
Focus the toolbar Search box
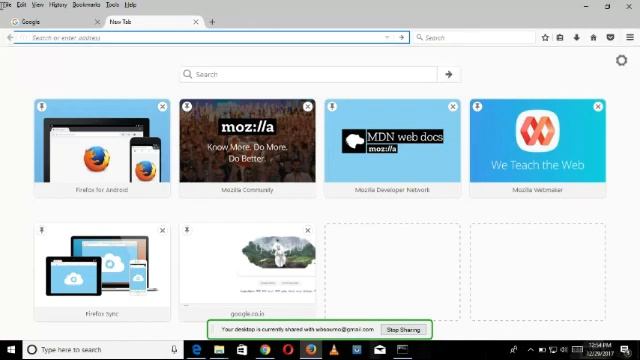[474, 38]
